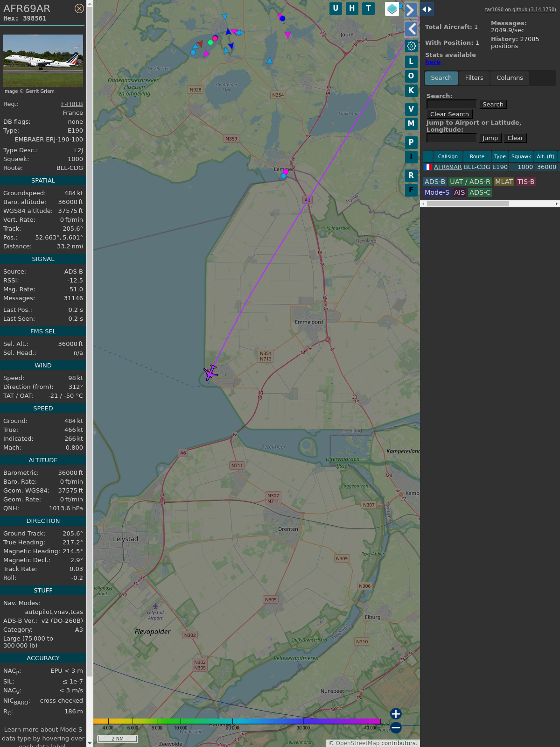This screenshot has height=747, width=560.
Task: Click the Pos. value 52.663°, 5.601°
Action: [x=59, y=238]
